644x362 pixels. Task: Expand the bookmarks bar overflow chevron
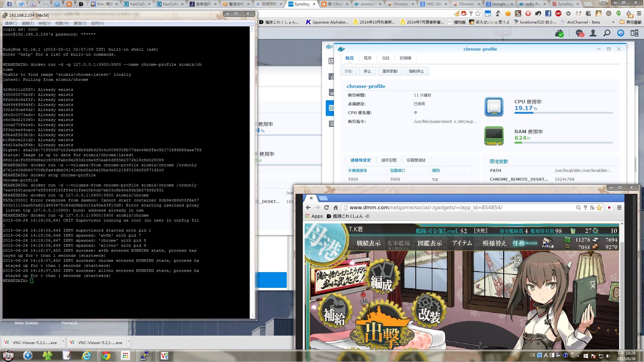pos(613,22)
